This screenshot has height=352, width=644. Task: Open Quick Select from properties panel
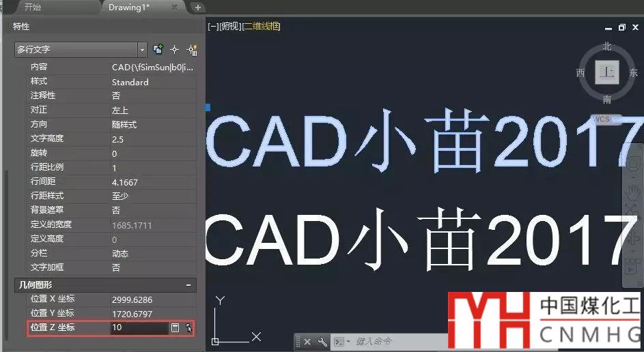tap(192, 50)
